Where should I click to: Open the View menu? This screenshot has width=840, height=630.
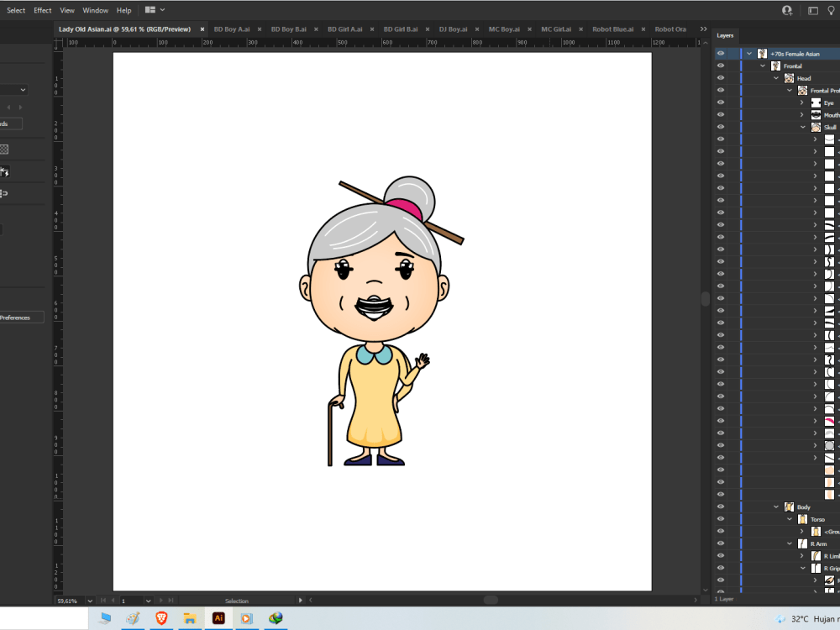67,10
